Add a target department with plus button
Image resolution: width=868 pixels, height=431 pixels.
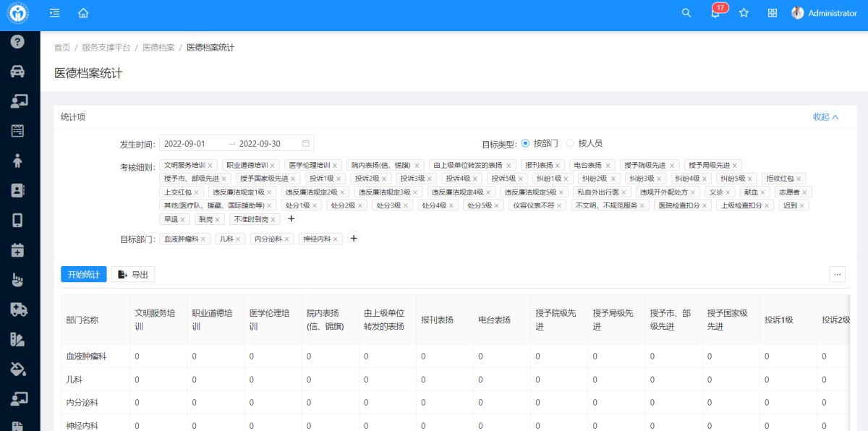coord(354,238)
